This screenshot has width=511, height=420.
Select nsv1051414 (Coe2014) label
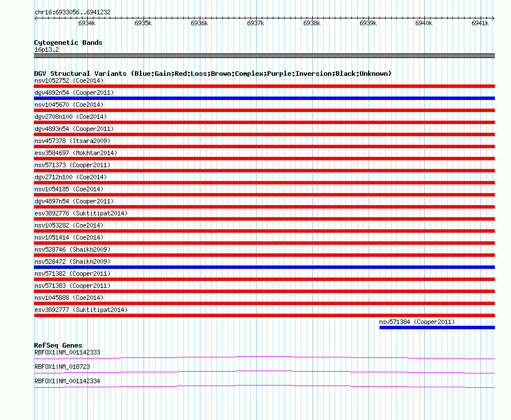coord(69,237)
